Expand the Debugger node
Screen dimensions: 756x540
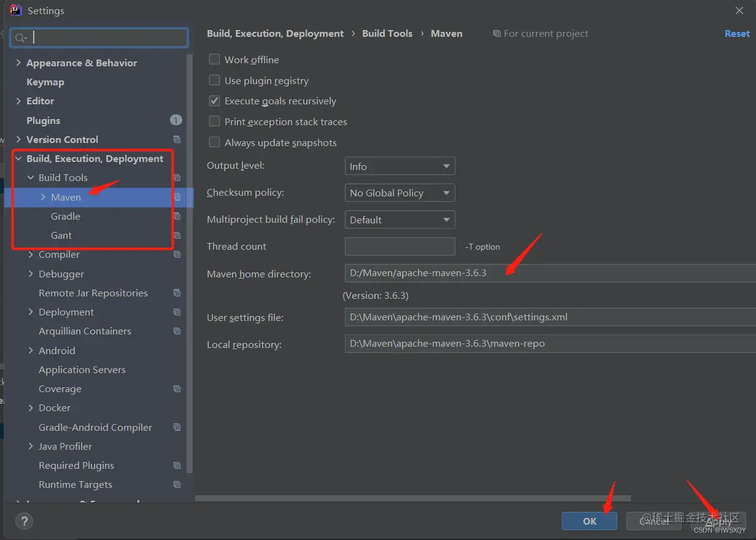pyautogui.click(x=31, y=274)
